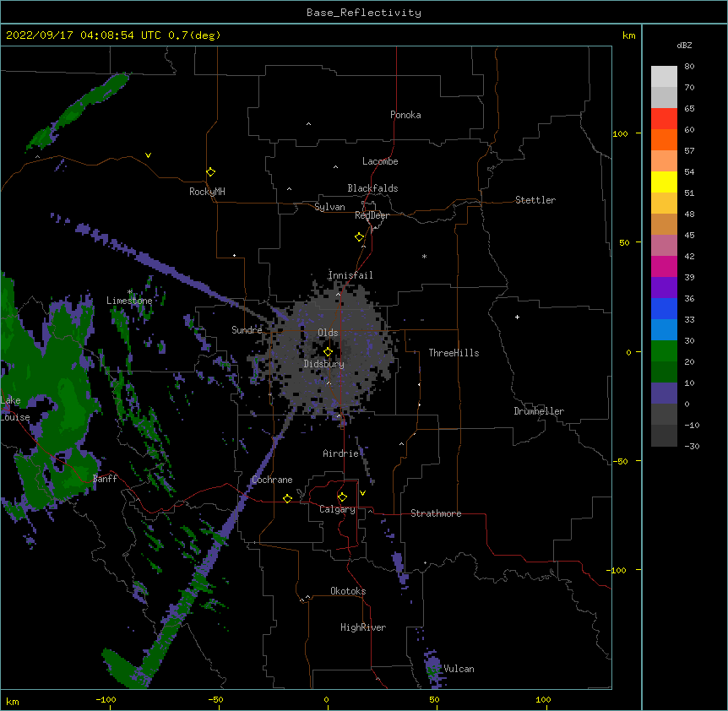Click the Drumheller label
The height and width of the screenshot is (711, 728).
[539, 411]
